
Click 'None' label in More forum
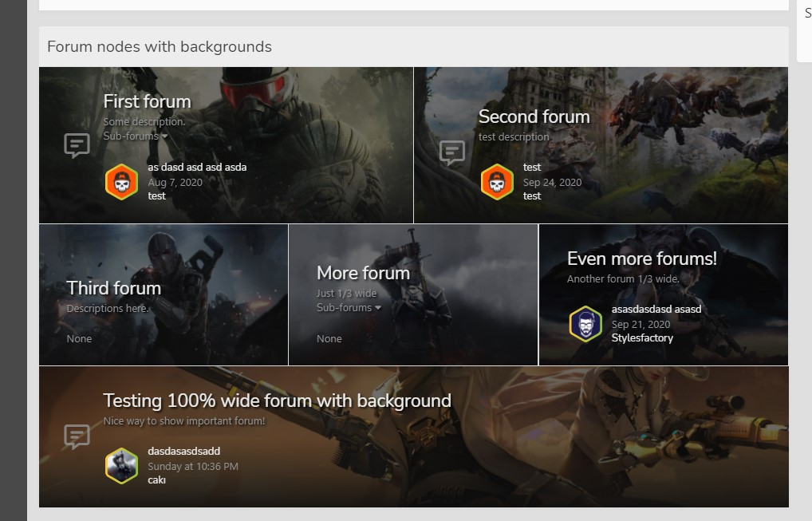[329, 339]
